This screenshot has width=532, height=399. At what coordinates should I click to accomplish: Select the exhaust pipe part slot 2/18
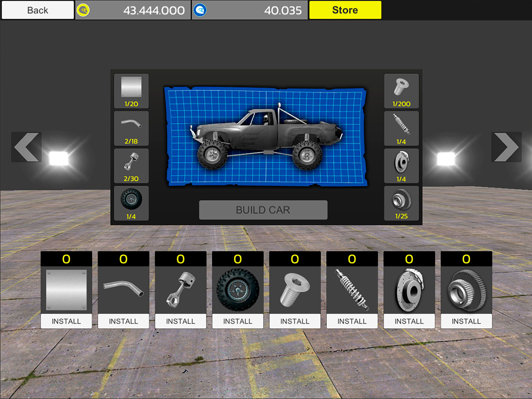tap(131, 129)
